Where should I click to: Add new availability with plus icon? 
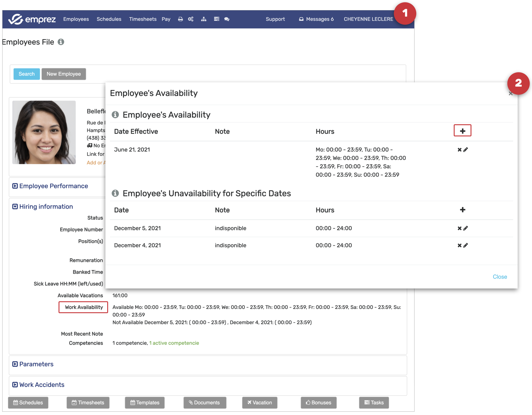click(x=462, y=131)
